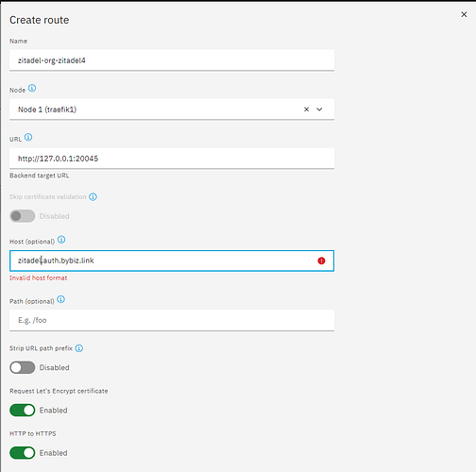Select the Path field with E.g. /foo placeholder
Screen dimensions: 476x472
172,320
